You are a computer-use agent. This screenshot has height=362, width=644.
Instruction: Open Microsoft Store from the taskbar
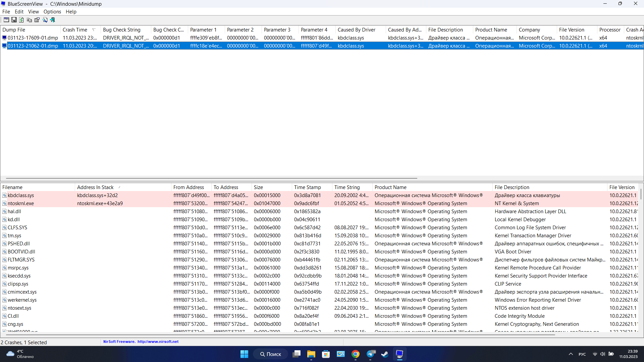[x=326, y=354]
